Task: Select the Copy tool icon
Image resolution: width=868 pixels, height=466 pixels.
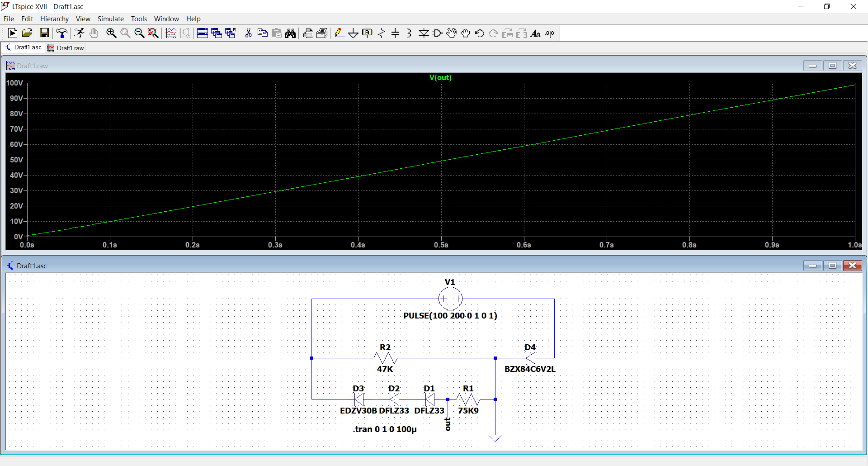Action: coord(262,33)
